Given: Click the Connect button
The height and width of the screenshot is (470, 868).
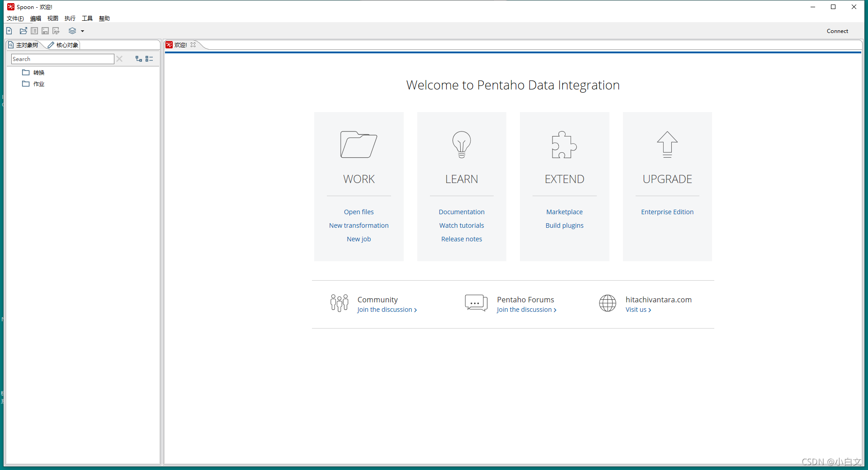Looking at the screenshot, I should 837,31.
